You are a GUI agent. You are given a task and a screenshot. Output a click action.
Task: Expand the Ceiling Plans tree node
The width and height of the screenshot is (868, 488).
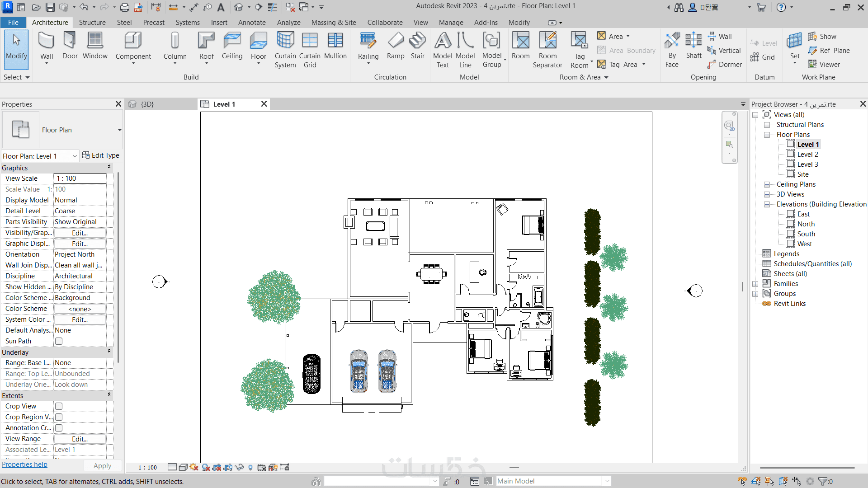[x=767, y=184]
